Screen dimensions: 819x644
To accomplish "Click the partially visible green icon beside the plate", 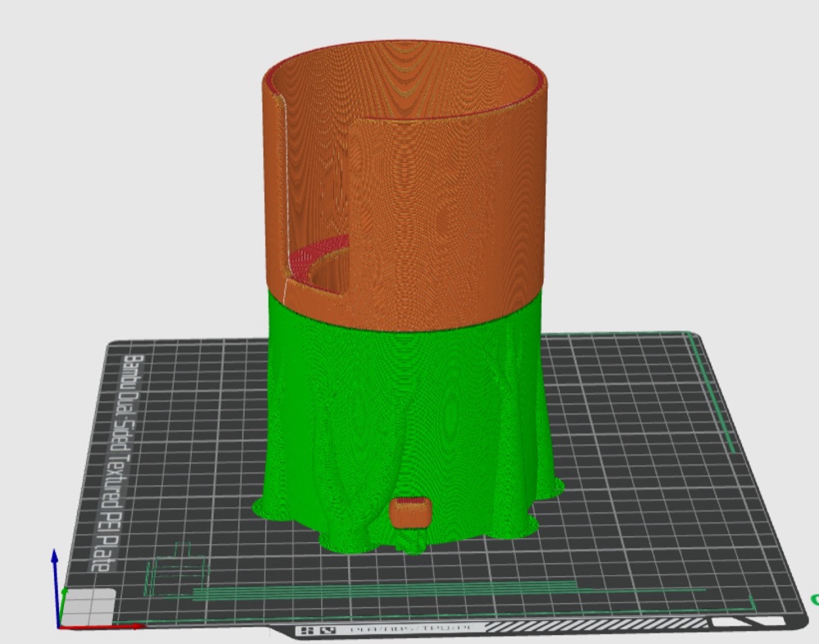I will (x=815, y=599).
